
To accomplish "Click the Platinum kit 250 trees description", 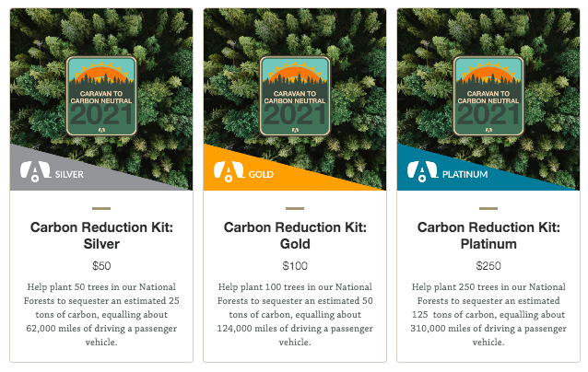I will tap(488, 314).
